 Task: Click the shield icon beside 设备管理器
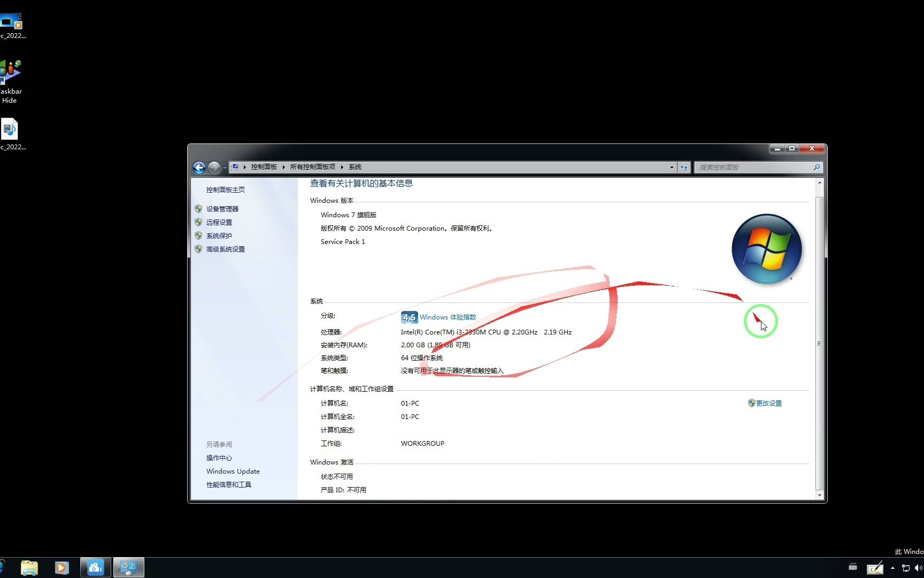198,209
